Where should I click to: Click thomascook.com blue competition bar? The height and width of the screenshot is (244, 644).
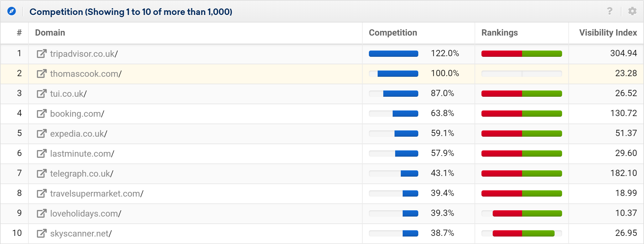(x=398, y=74)
